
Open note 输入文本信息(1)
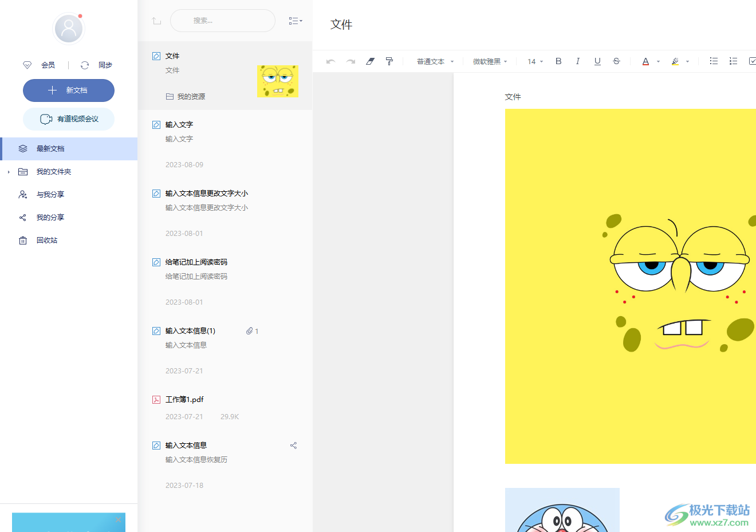click(x=225, y=350)
